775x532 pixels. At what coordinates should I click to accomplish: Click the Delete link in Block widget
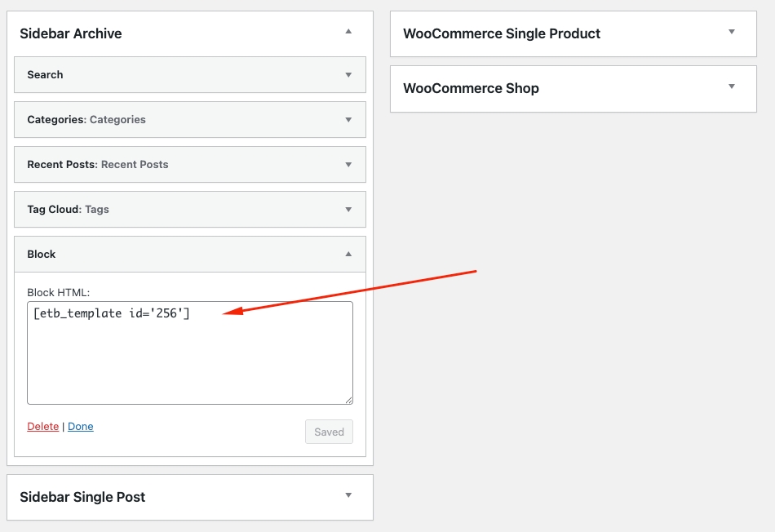(43, 426)
